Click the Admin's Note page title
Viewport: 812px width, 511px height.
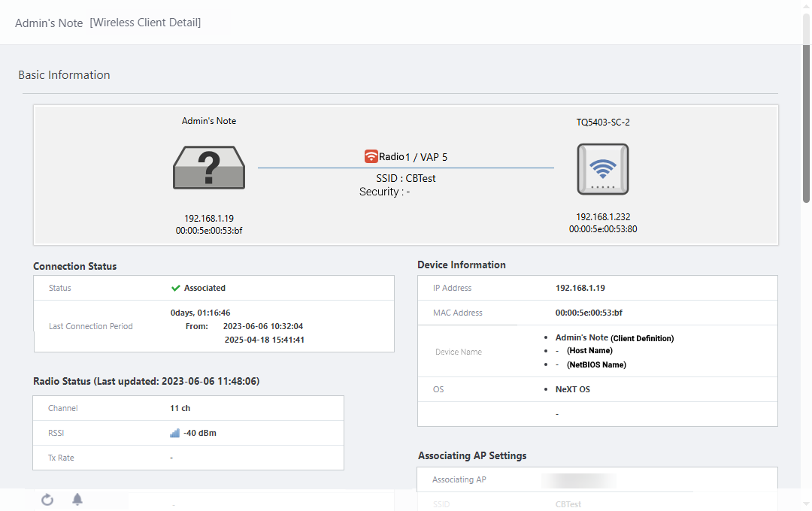tap(49, 23)
